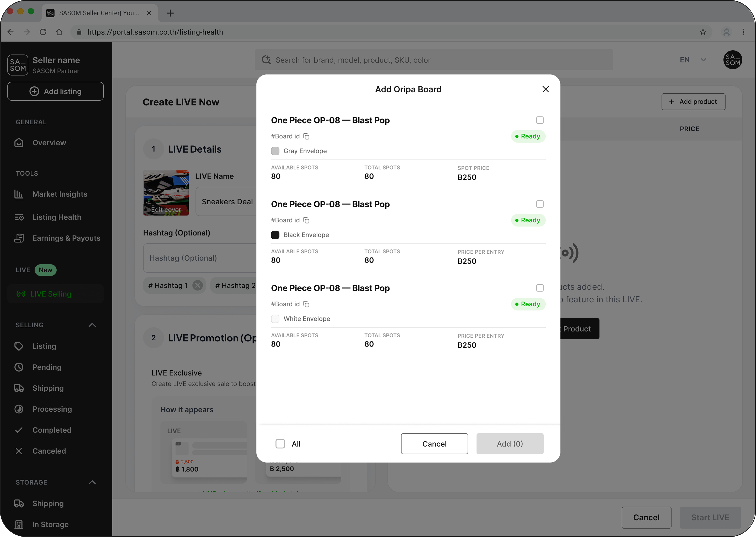Image resolution: width=756 pixels, height=537 pixels.
Task: Click the bottom Cancel button on page
Action: click(646, 518)
